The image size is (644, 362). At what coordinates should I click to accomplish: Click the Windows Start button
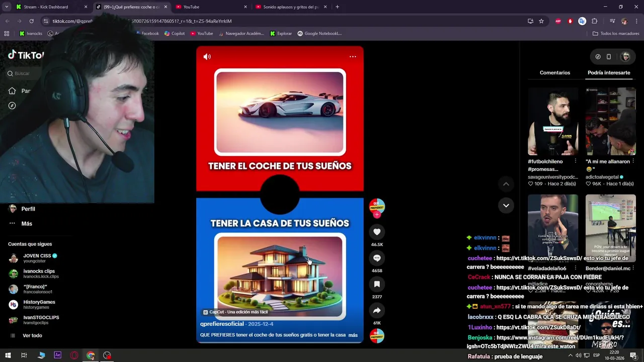coord(8,355)
